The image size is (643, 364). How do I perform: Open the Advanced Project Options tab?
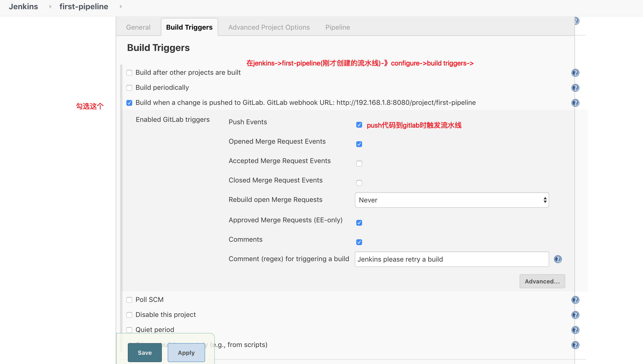[x=269, y=27]
